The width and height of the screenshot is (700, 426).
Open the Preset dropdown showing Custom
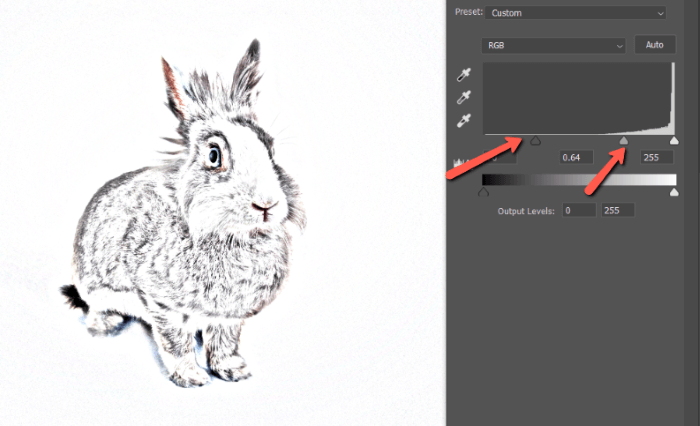click(x=576, y=13)
